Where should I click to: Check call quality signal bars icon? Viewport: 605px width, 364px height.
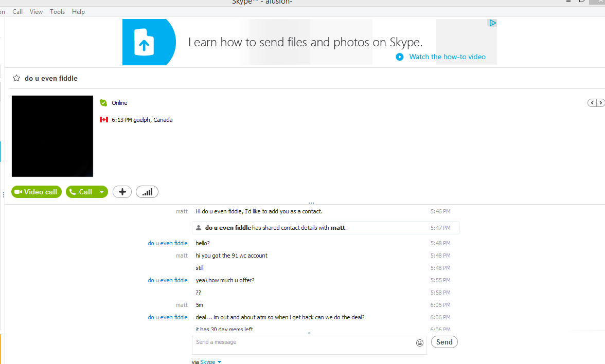(x=147, y=192)
